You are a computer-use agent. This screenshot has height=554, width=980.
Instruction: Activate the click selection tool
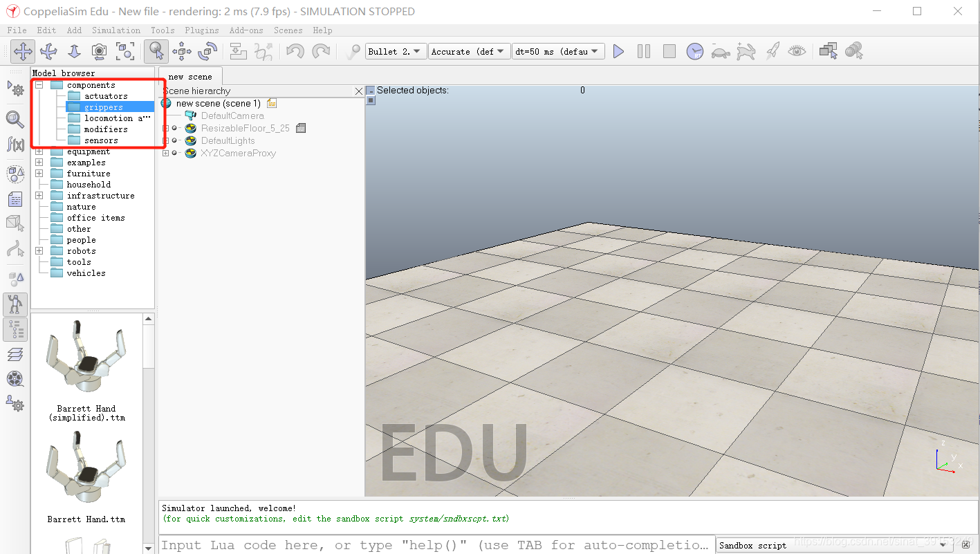point(156,51)
